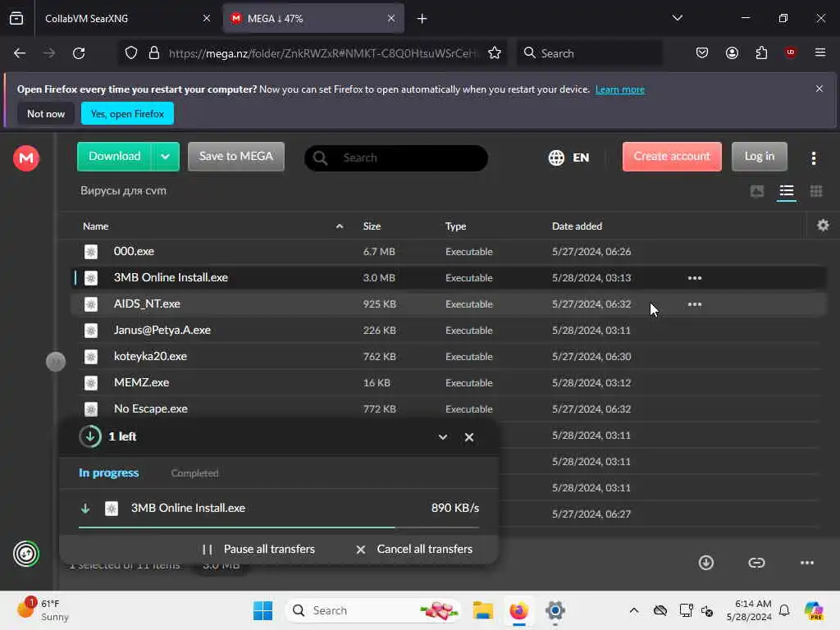
Task: Open bottom bar more options dots
Action: pos(807,563)
